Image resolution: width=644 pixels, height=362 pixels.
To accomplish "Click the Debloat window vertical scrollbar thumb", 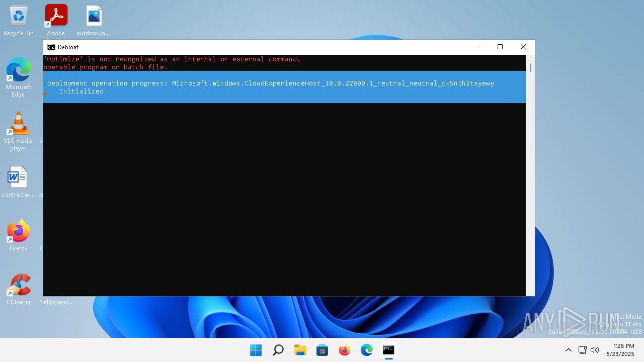I will [x=531, y=67].
